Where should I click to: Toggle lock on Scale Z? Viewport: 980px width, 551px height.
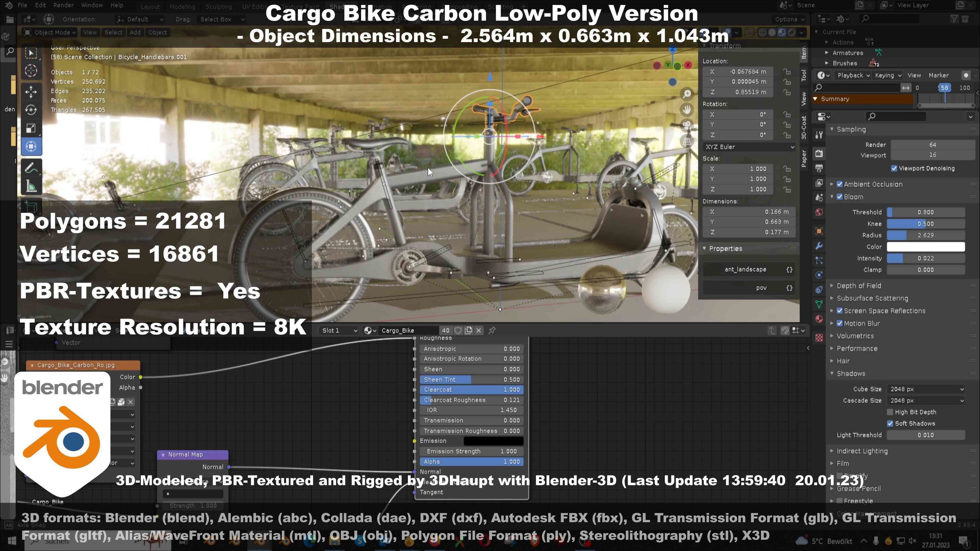pos(787,189)
